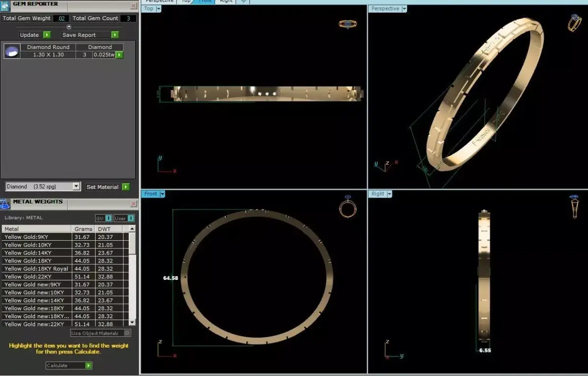588x376 pixels.
Task: Click the Update button in Gem Reporter
Action: pos(30,35)
